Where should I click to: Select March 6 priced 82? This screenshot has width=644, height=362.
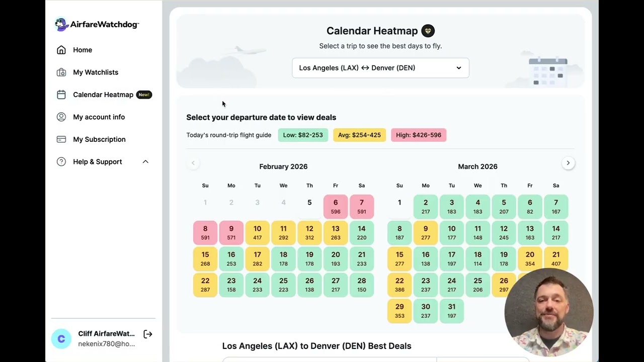point(530,207)
